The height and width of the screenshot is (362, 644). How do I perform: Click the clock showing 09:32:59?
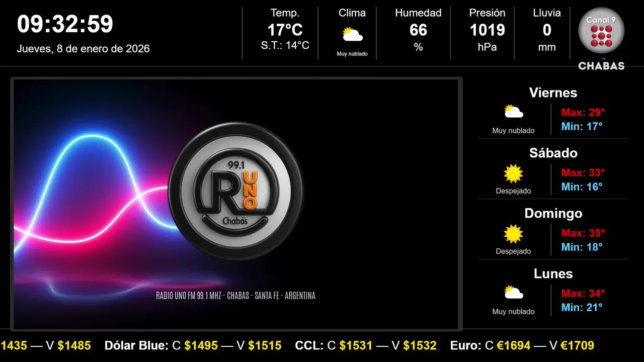[x=65, y=24]
